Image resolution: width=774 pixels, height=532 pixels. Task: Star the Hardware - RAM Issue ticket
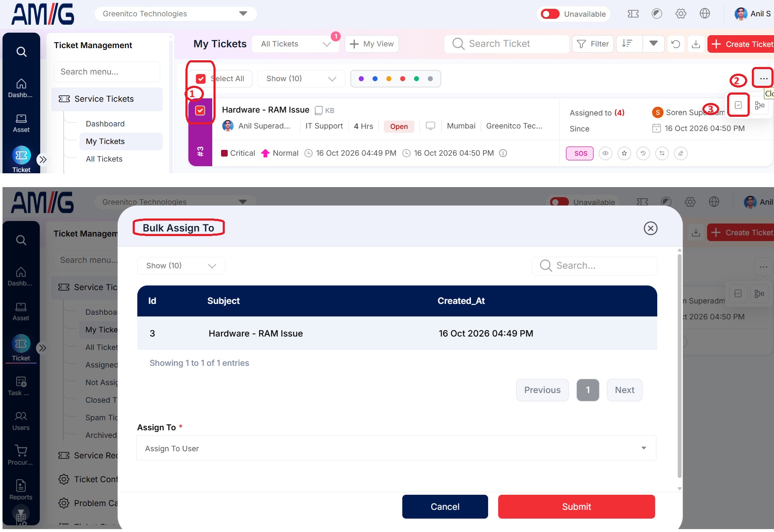coord(624,153)
